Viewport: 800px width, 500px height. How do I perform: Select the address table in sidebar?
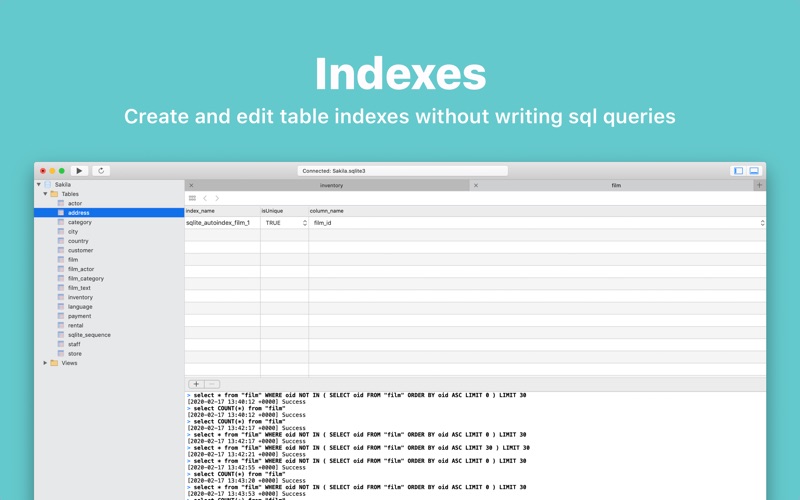[109, 213]
